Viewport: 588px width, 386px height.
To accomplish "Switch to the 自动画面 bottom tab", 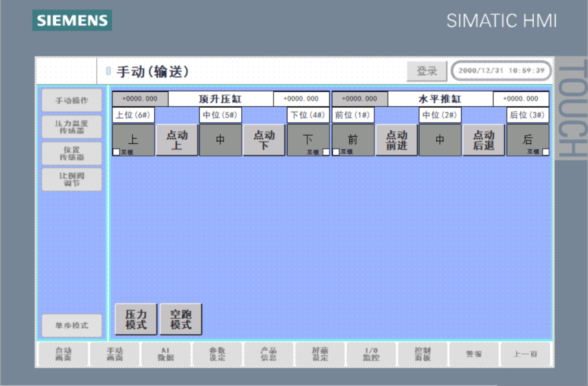I will (63, 354).
